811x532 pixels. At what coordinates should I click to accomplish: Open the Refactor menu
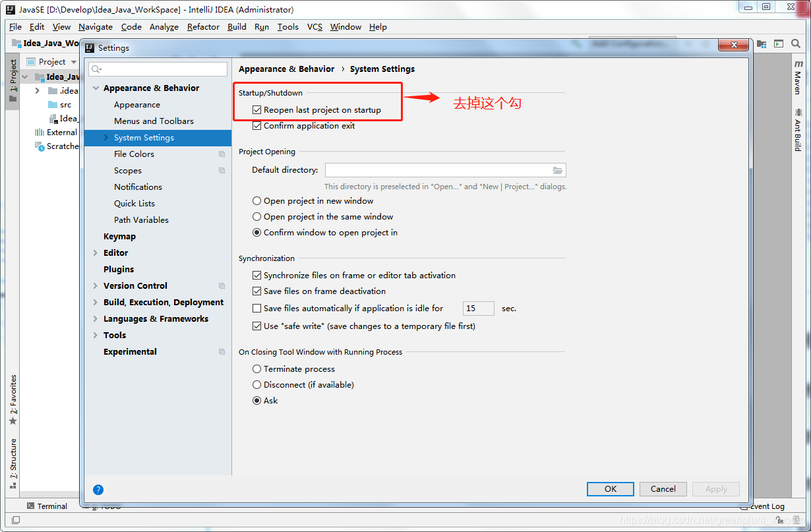pos(203,27)
